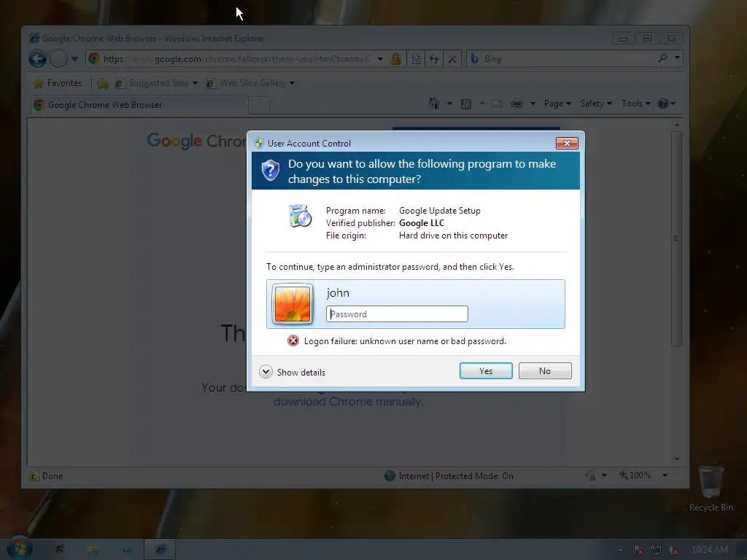Image resolution: width=747 pixels, height=560 pixels.
Task: Click the browser vertical scrollbar down arrow
Action: [x=676, y=459]
